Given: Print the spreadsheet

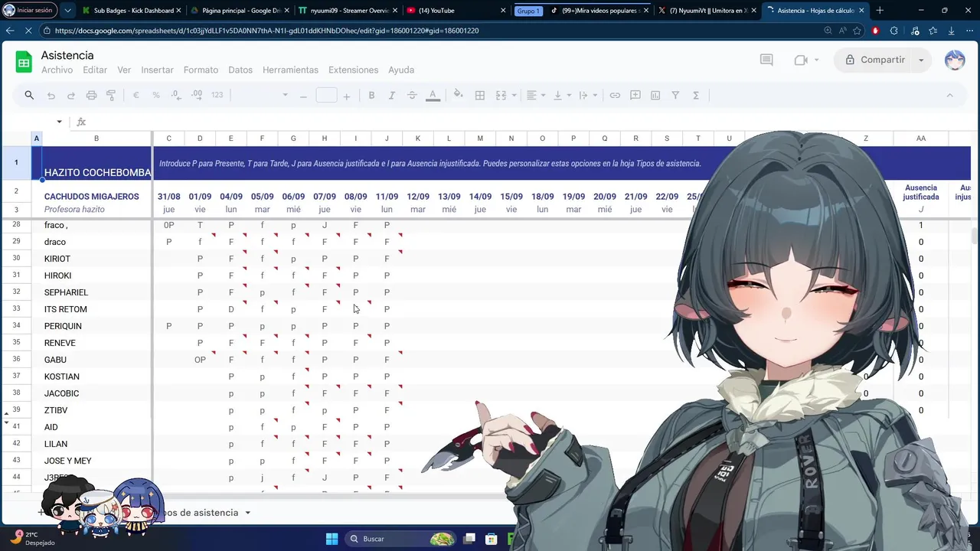Looking at the screenshot, I should click(91, 96).
